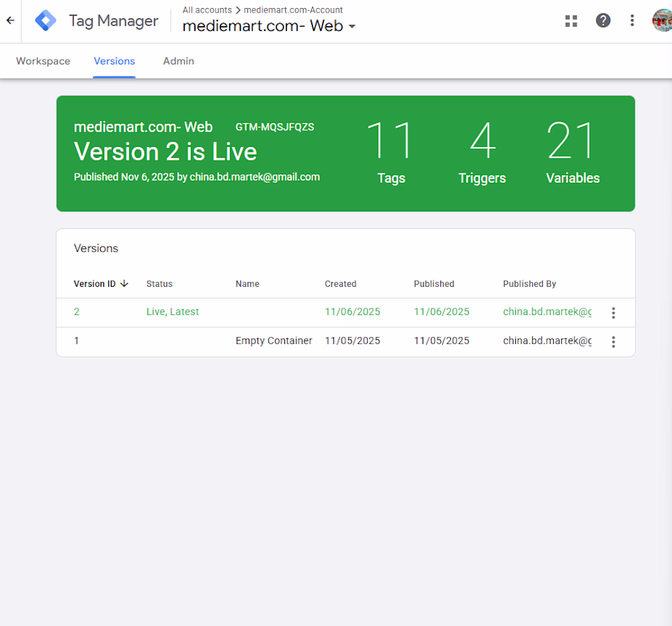Click the Tag Manager title text
This screenshot has width=672, height=626.
tap(114, 21)
